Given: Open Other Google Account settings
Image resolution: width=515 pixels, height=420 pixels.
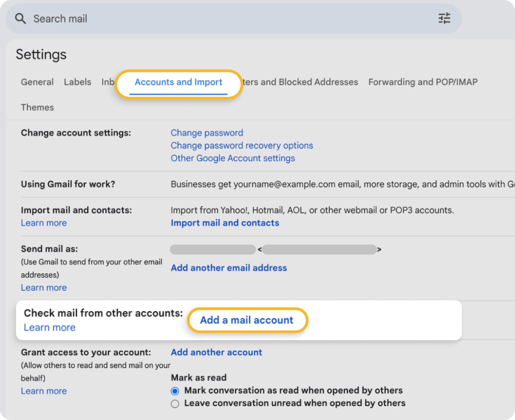Looking at the screenshot, I should click(x=233, y=158).
